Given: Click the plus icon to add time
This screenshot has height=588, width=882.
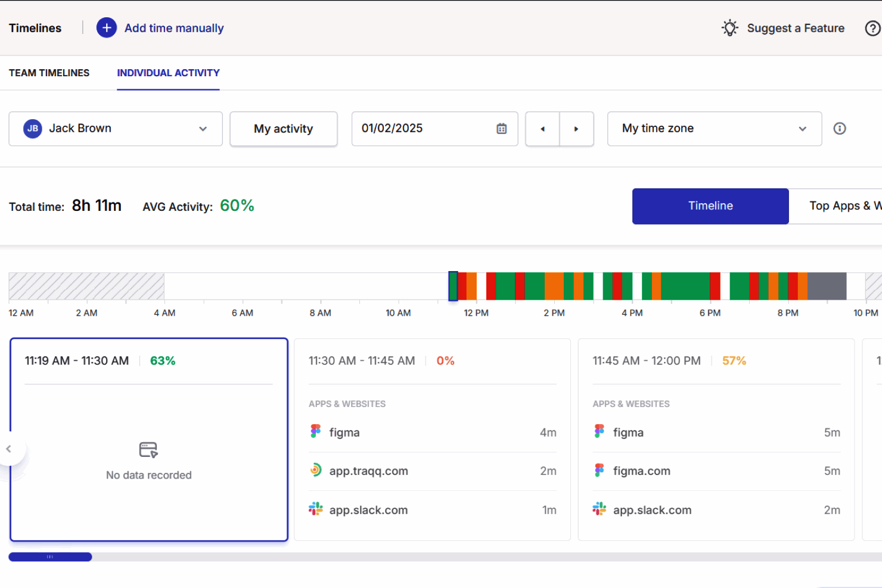Looking at the screenshot, I should click(x=107, y=28).
